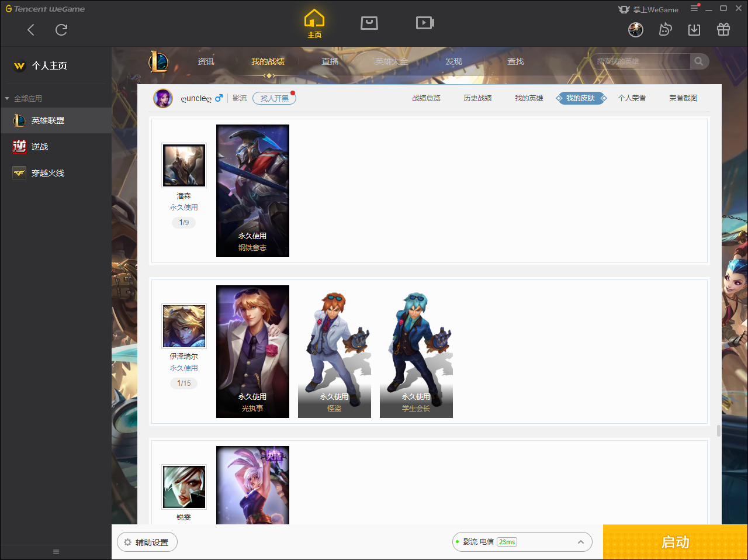Switch to 个人荣誉 sub-tab

tap(632, 98)
